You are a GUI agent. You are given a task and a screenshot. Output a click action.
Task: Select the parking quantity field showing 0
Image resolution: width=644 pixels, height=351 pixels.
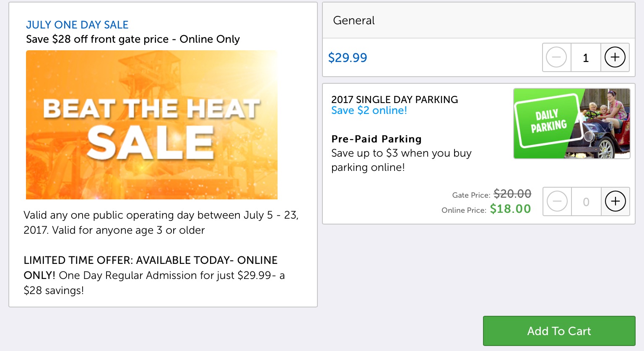point(586,201)
